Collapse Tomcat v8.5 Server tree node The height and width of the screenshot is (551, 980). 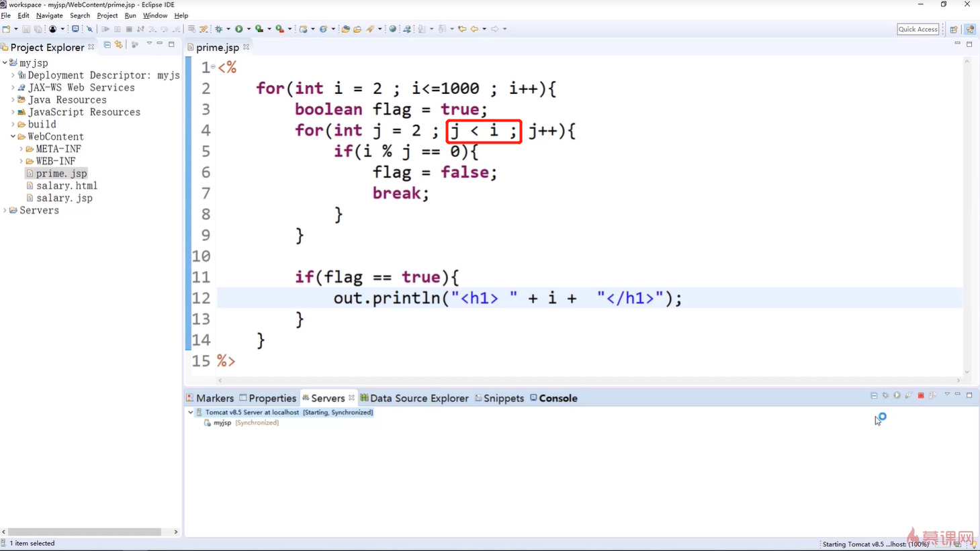[191, 412]
